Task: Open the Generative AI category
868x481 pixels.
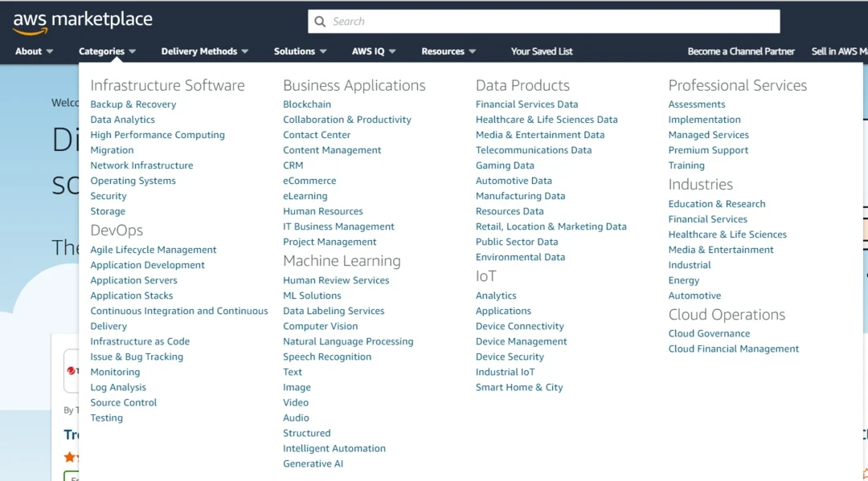Action: [x=313, y=464]
